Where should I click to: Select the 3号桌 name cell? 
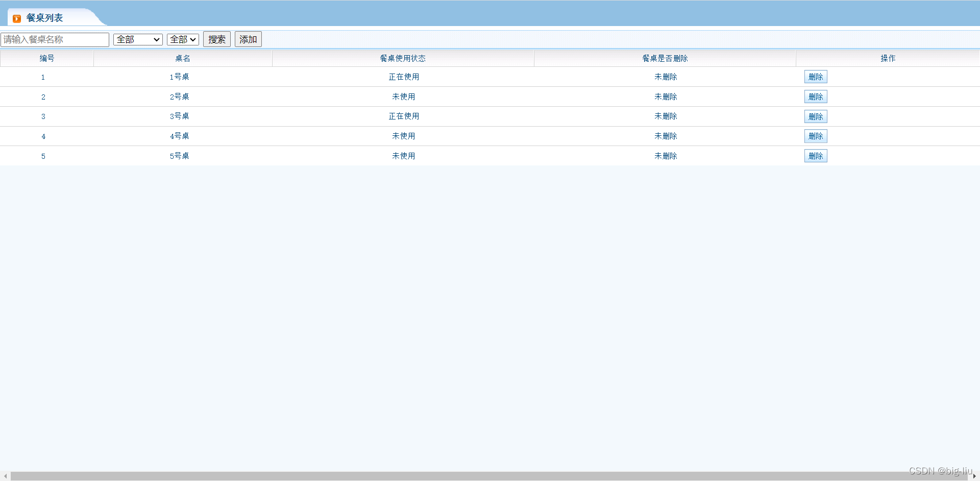click(180, 116)
